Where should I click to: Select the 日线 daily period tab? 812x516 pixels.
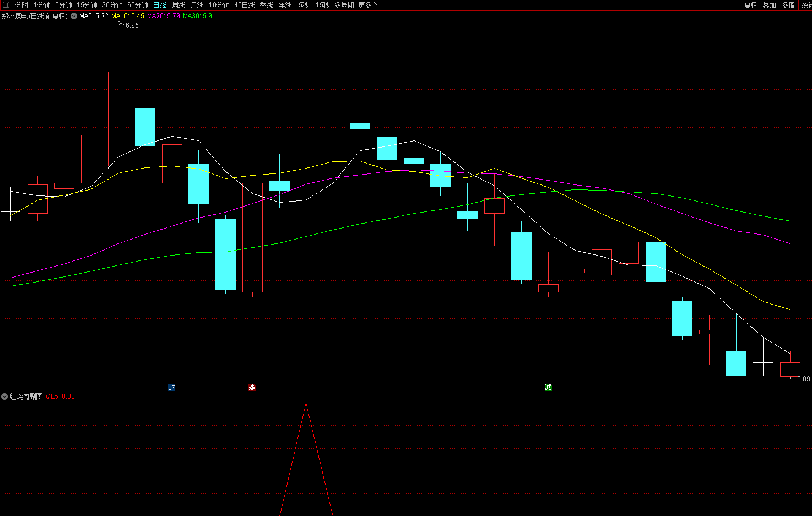pos(160,5)
